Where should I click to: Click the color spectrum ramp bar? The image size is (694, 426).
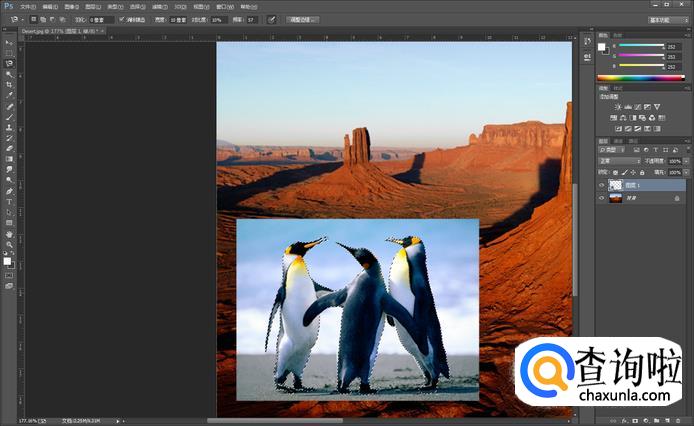point(638,77)
